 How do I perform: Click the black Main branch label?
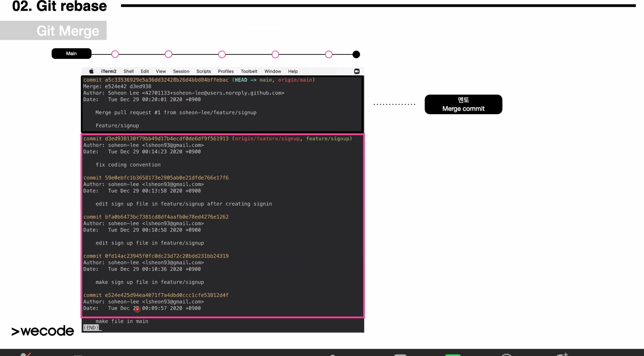[71, 53]
